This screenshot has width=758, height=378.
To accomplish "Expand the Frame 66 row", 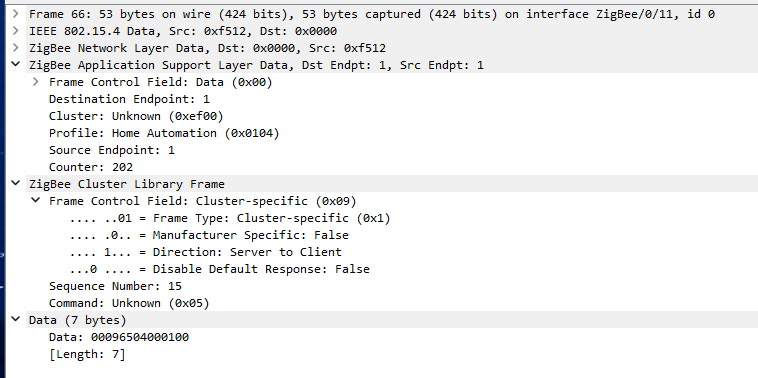I will [x=16, y=14].
